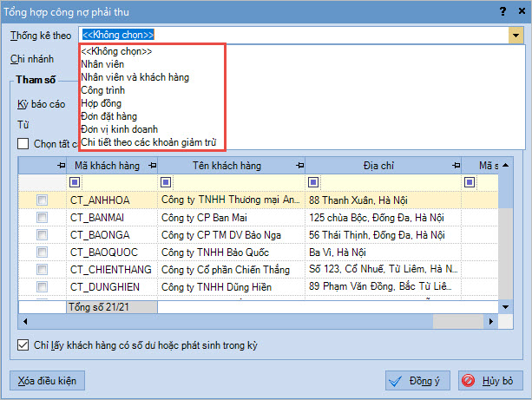Image resolution: width=532 pixels, height=400 pixels.
Task: Pick Đơn đặt hàng in dropdown list
Action: (108, 116)
